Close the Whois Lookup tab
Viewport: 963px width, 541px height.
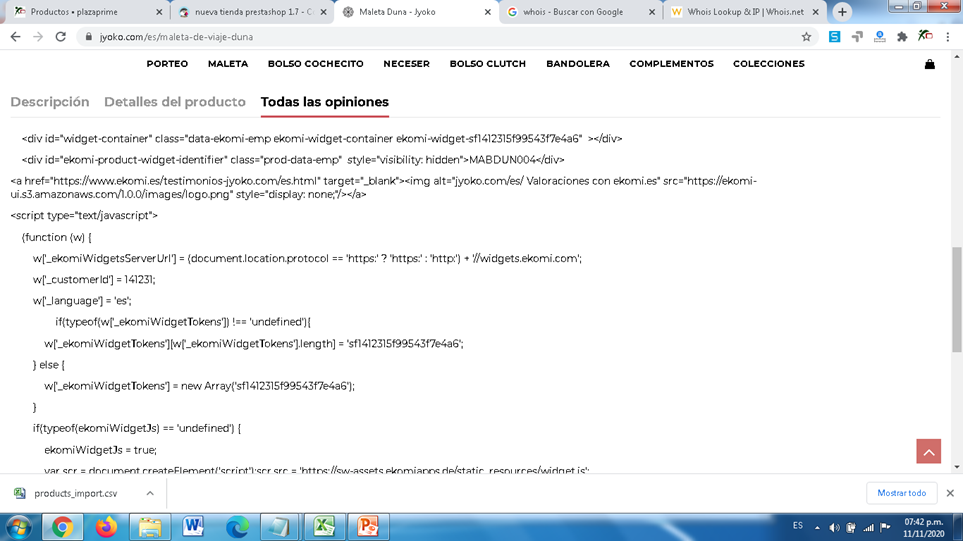point(816,12)
